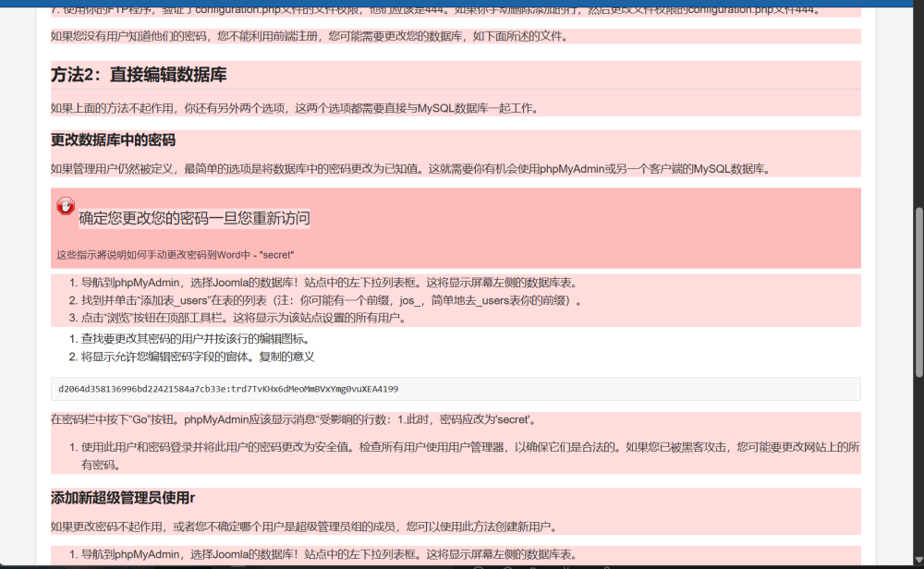The image size is (924, 569).
Task: Click the warning title "确定您更改您的密码一旦您重新访问"
Action: pos(194,218)
